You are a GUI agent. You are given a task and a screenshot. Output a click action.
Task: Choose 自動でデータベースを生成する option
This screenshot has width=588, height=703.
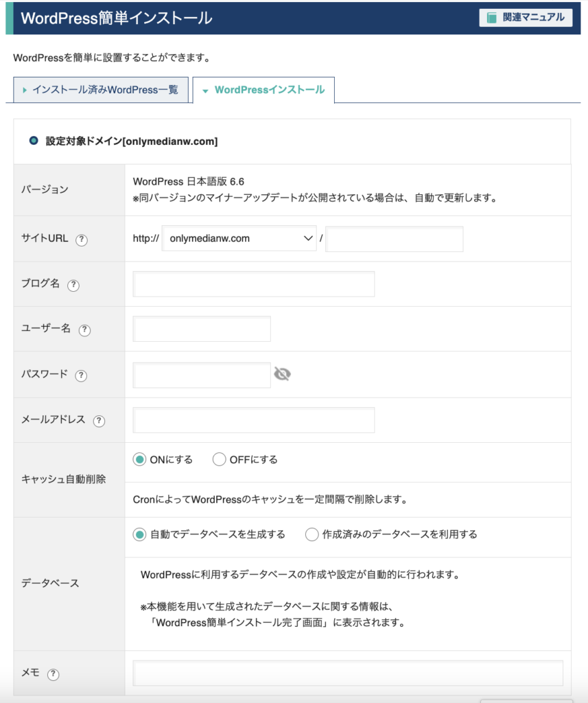click(140, 534)
